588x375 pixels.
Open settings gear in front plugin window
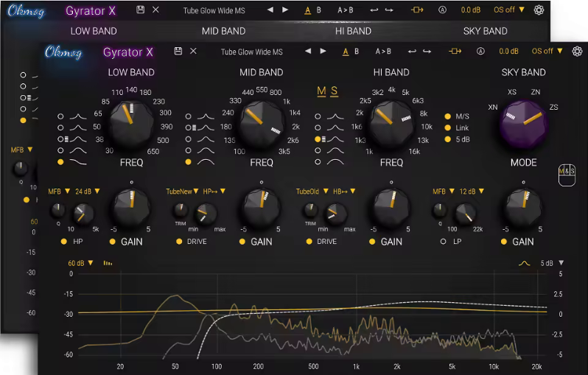577,51
